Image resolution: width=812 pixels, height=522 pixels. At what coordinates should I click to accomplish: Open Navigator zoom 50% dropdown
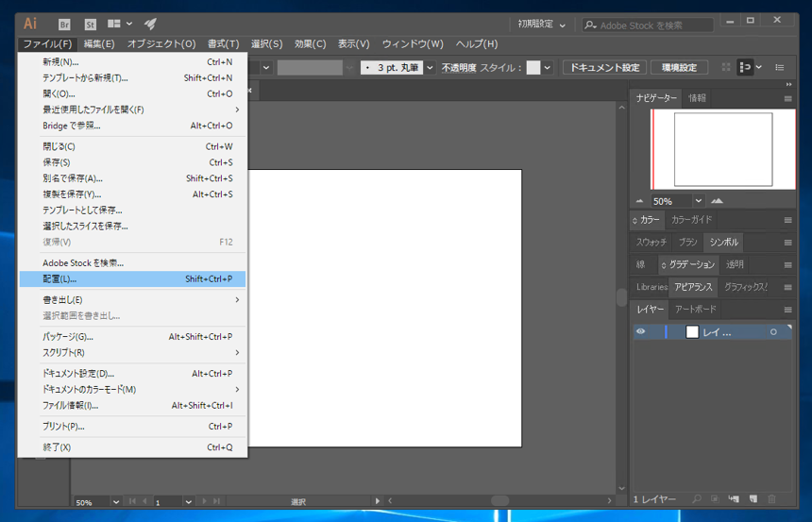(699, 201)
